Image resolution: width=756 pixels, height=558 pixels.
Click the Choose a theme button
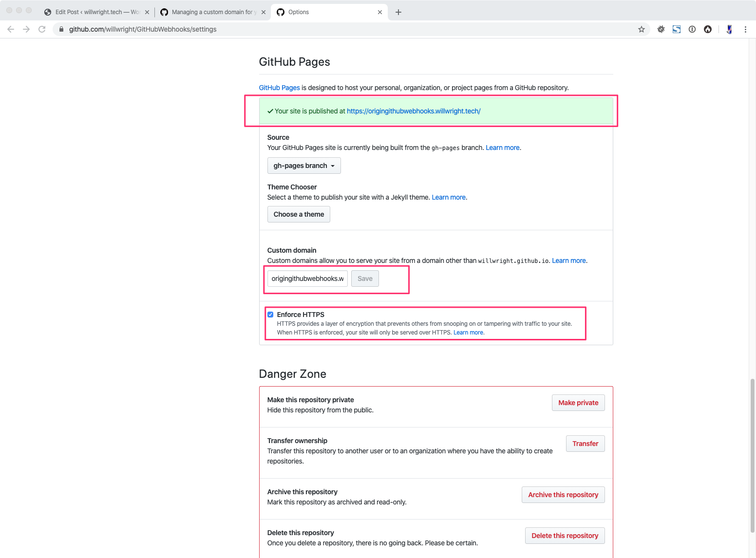[299, 214]
